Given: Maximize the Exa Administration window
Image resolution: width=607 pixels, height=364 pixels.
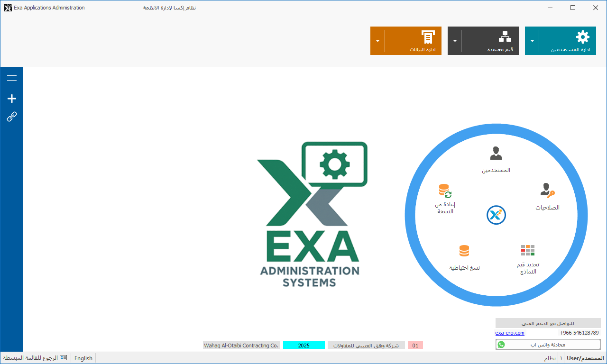Looking at the screenshot, I should (x=573, y=8).
